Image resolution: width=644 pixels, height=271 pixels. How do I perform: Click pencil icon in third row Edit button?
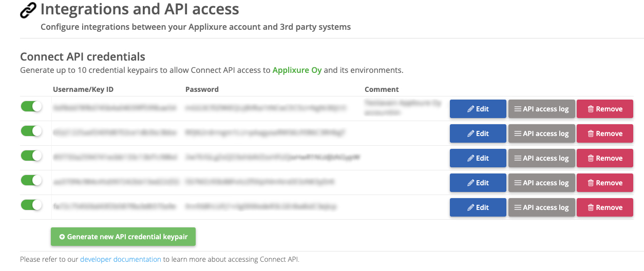470,158
